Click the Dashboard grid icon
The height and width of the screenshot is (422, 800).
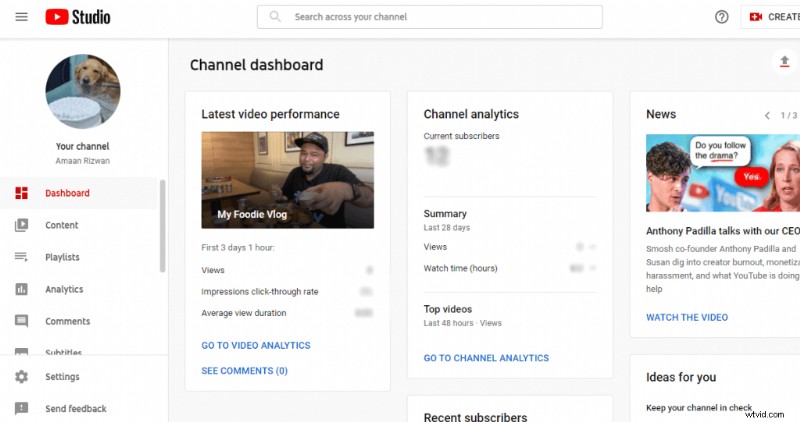[21, 193]
